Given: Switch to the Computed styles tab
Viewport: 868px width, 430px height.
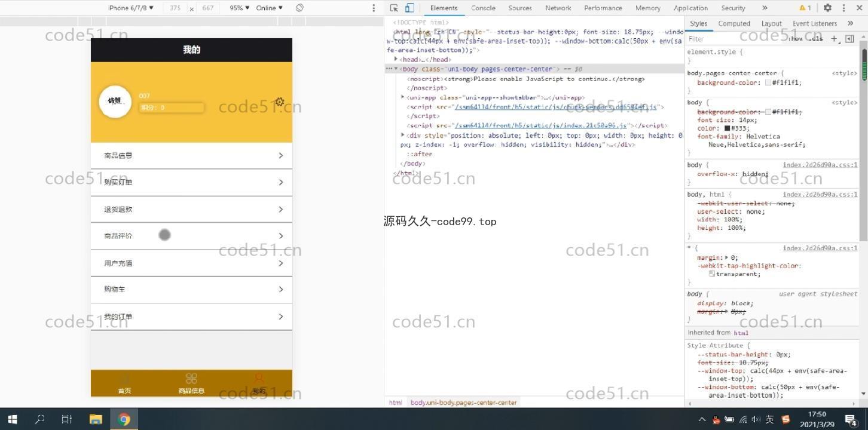Looking at the screenshot, I should [734, 23].
